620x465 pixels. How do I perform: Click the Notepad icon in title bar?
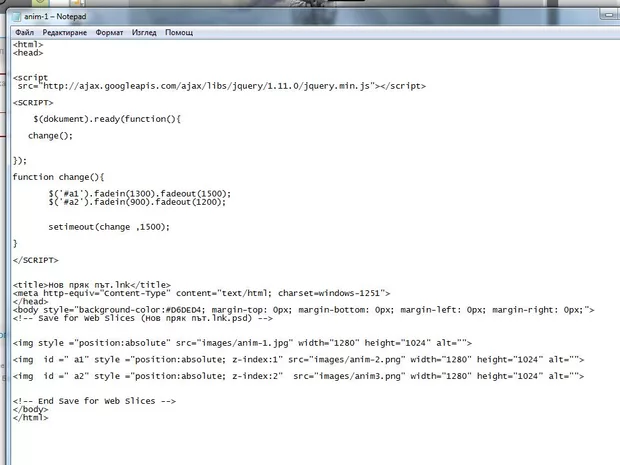16,17
